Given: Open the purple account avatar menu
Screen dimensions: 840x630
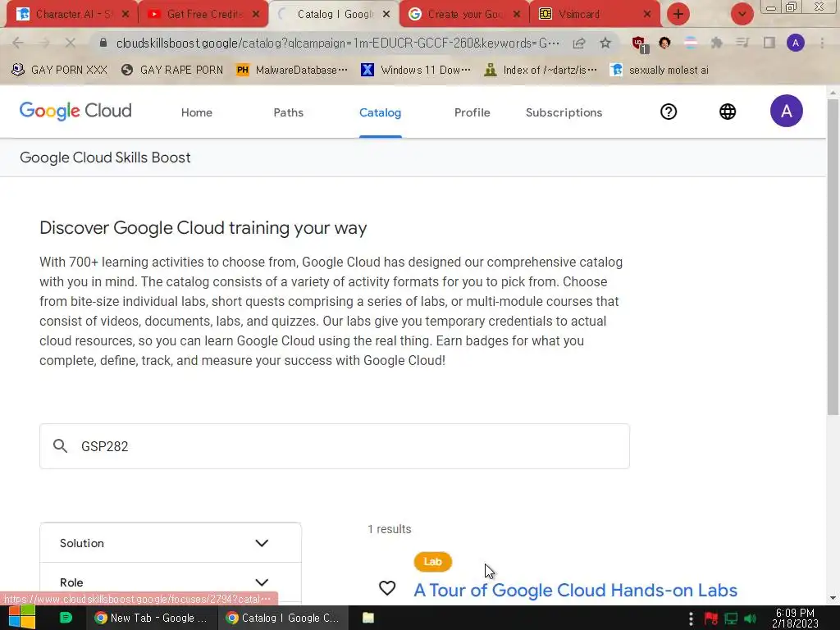Looking at the screenshot, I should [787, 111].
